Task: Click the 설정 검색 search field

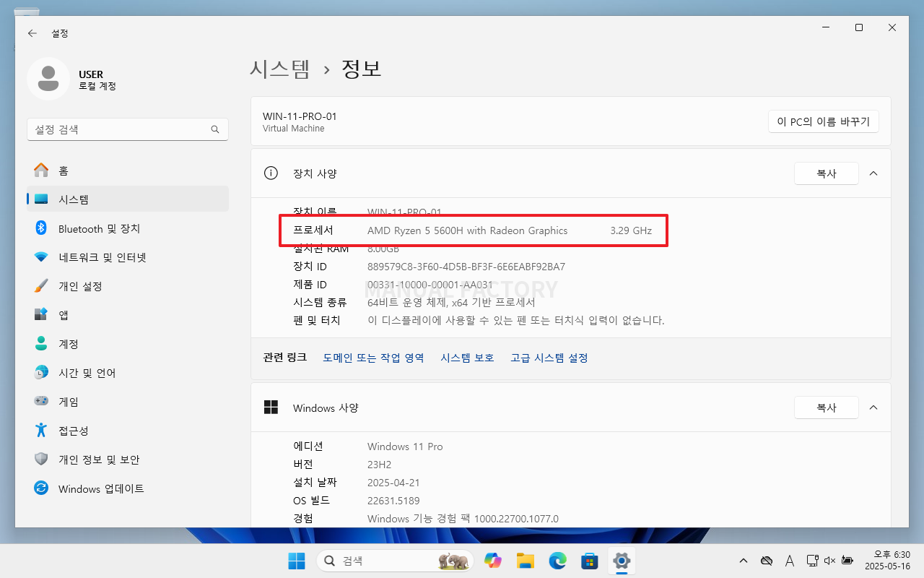Action: click(x=128, y=129)
